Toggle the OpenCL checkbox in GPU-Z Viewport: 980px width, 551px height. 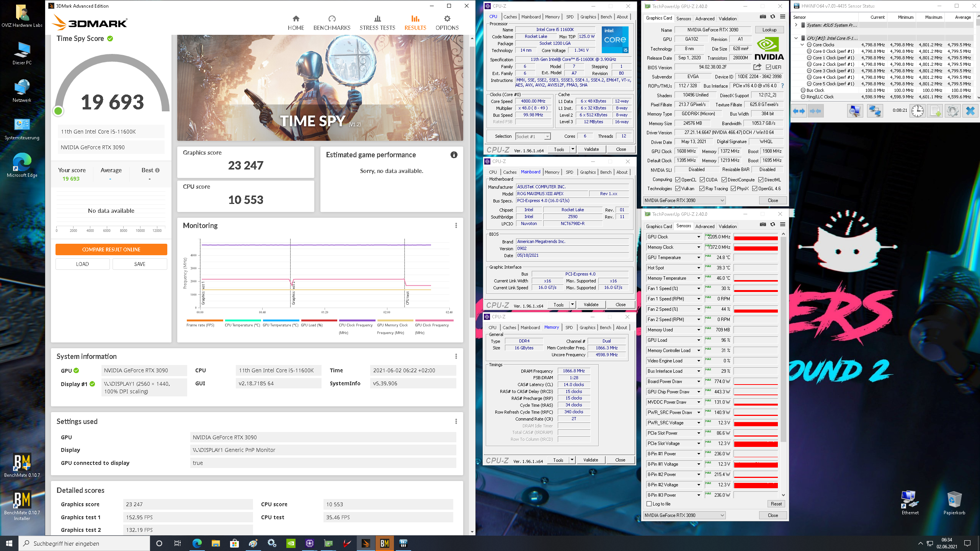coord(678,180)
